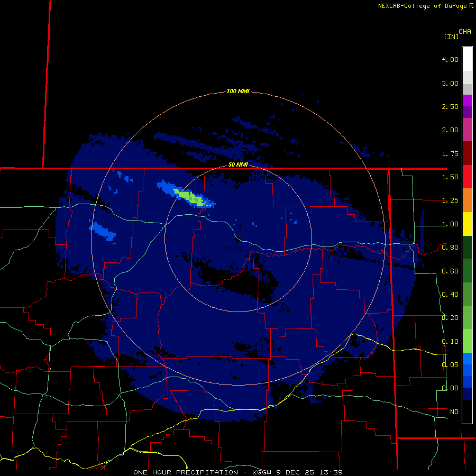The image size is (476, 476).
Task: Click the 3.00 legend value
Action: [x=450, y=83]
